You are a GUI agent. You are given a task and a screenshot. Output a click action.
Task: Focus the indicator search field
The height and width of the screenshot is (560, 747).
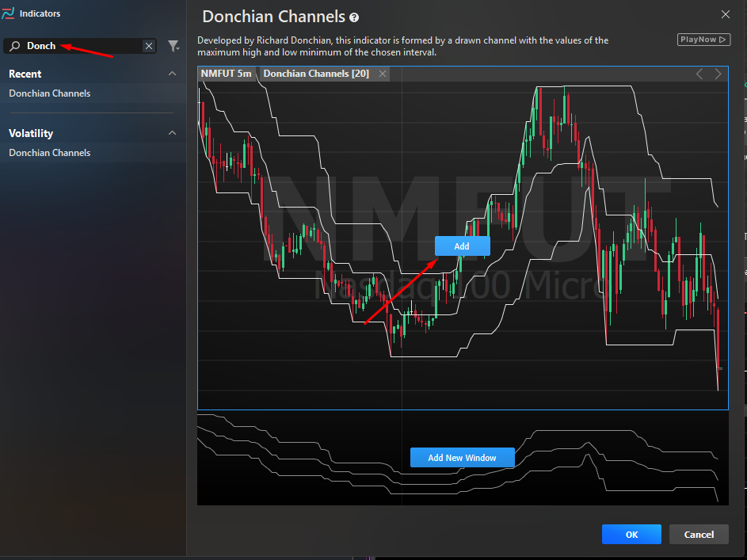point(79,46)
